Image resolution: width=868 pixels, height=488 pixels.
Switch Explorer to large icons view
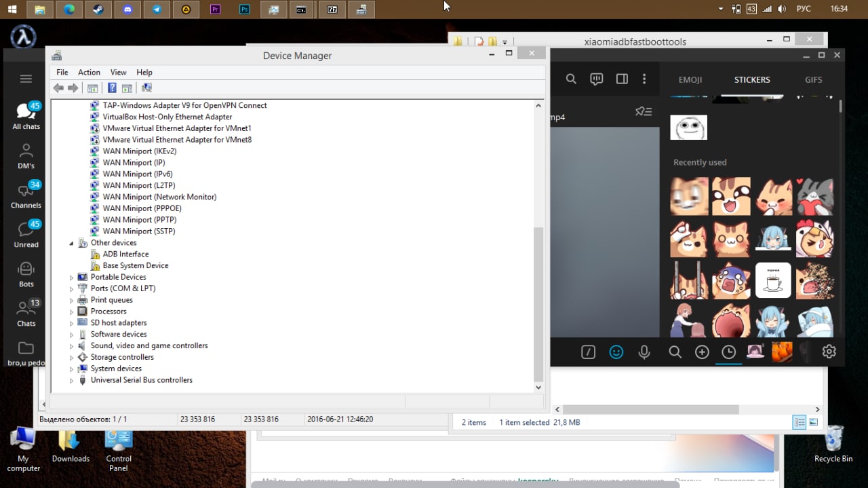click(x=813, y=422)
